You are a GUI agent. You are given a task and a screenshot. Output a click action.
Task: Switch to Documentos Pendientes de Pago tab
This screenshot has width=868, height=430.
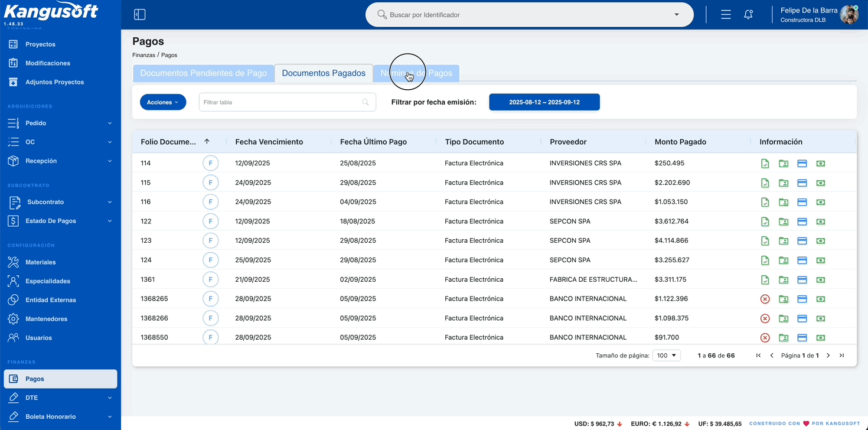(x=204, y=73)
